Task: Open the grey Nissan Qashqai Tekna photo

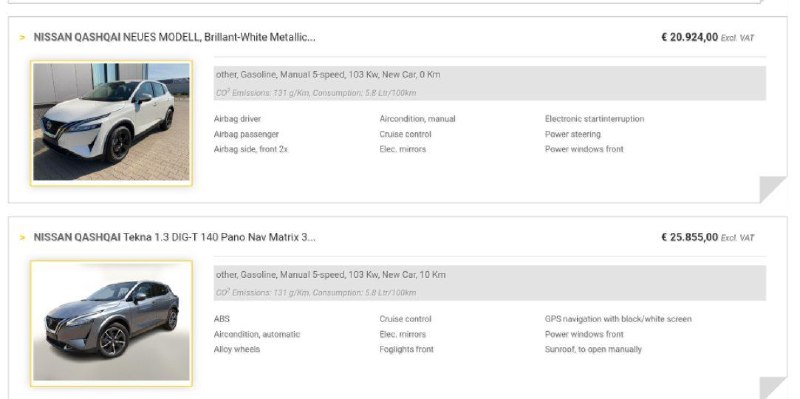Action: click(111, 322)
